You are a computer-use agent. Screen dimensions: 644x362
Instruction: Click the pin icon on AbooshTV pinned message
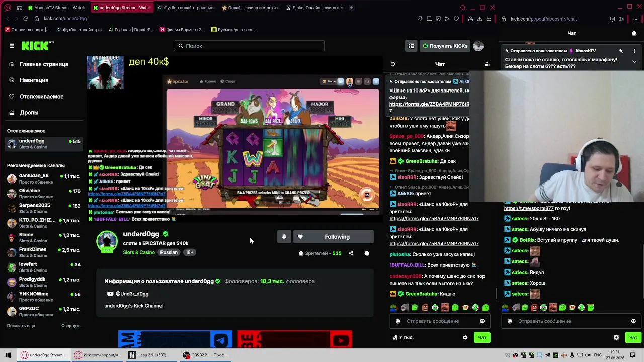pos(621,51)
